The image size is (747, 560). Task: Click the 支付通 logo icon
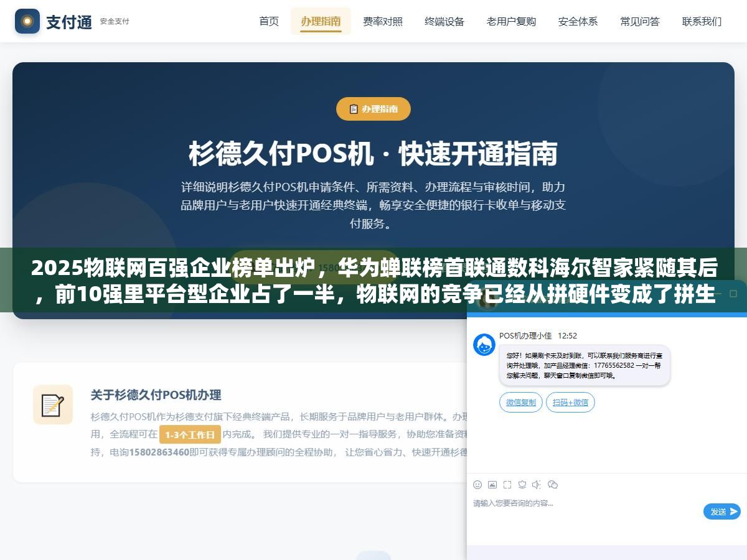pyautogui.click(x=27, y=21)
